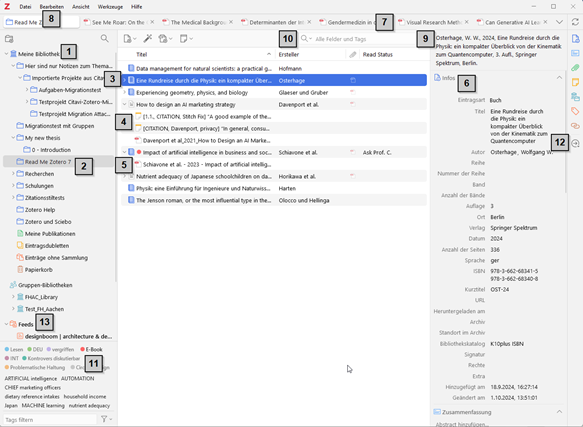Focus the Tags filtern input field
The width and height of the screenshot is (583, 427).
(50, 420)
